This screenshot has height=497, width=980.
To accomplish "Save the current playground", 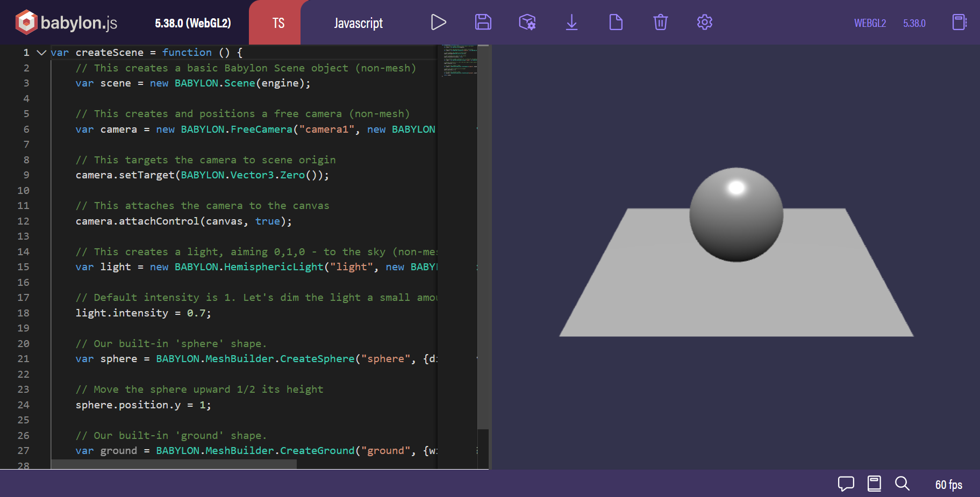I will coord(483,22).
